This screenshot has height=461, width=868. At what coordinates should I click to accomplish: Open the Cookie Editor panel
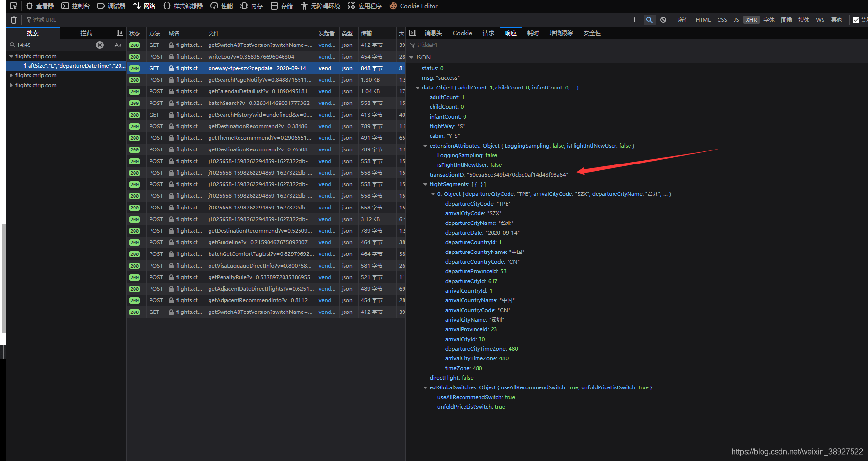point(414,6)
